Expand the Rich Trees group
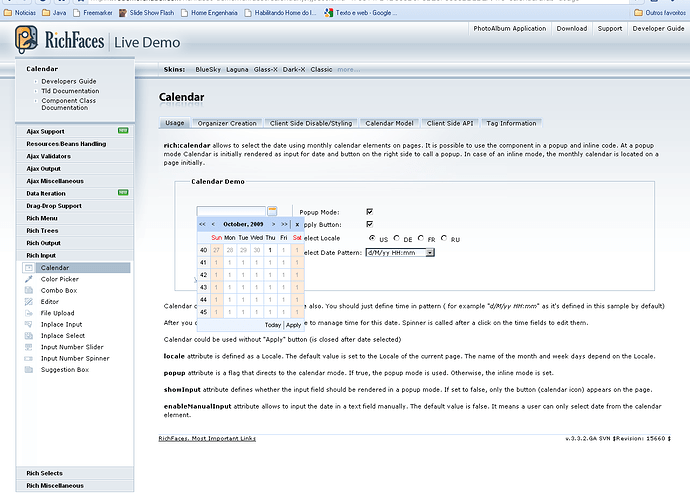The image size is (690, 500). coord(75,231)
